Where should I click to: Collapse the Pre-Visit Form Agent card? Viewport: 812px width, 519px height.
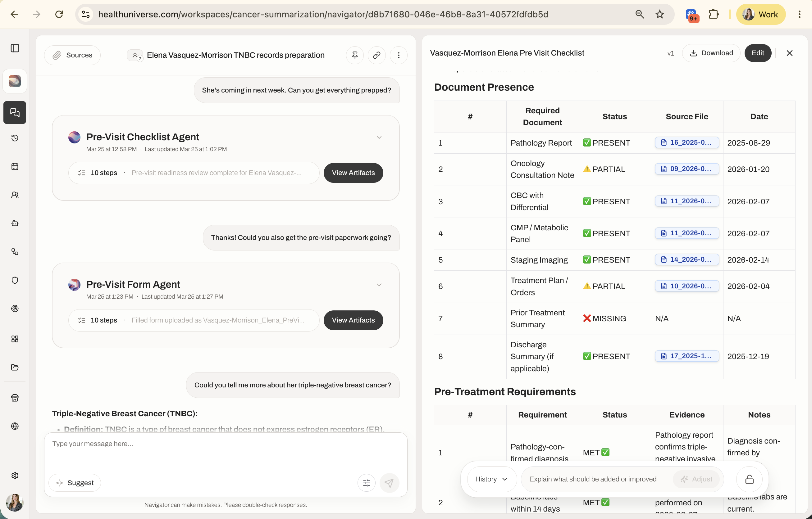pos(379,285)
